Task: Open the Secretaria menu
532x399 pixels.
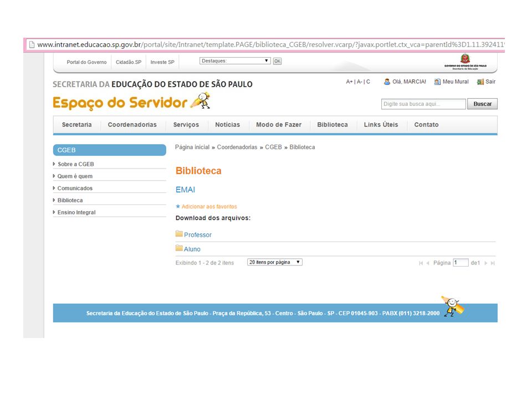Action: pos(76,125)
